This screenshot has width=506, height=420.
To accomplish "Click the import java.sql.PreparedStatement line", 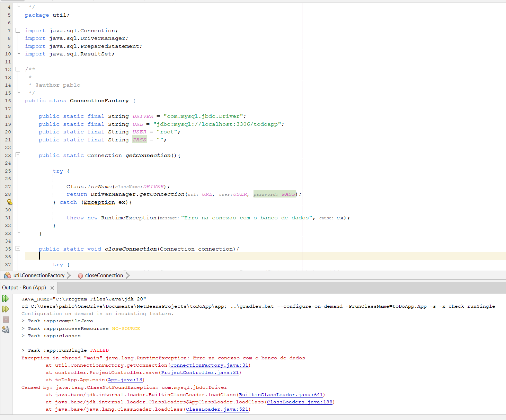I will (x=83, y=46).
